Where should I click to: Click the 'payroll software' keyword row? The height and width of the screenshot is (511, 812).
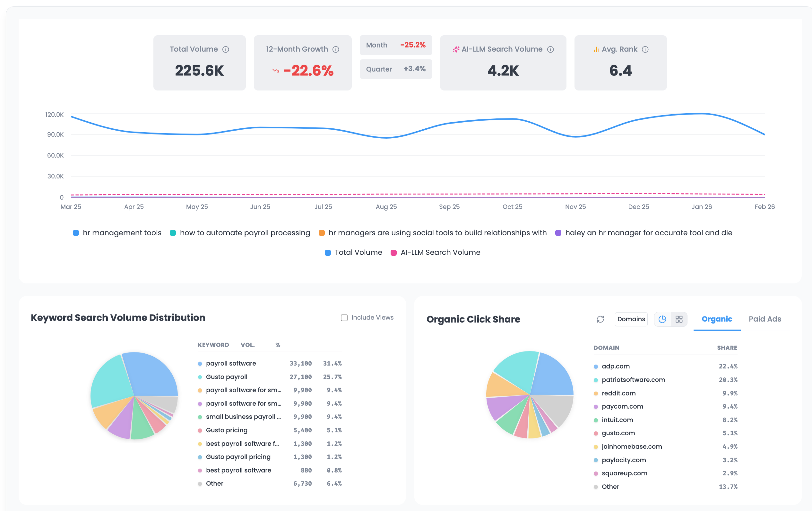(x=231, y=364)
